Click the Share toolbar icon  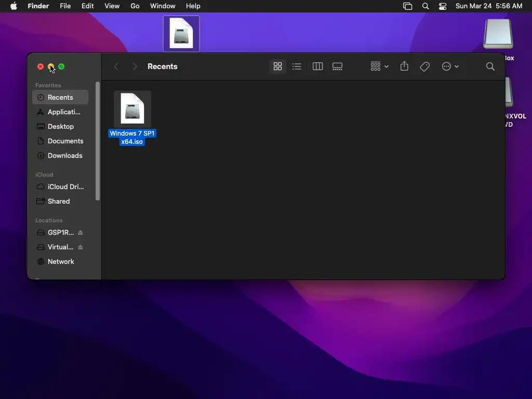pos(404,66)
